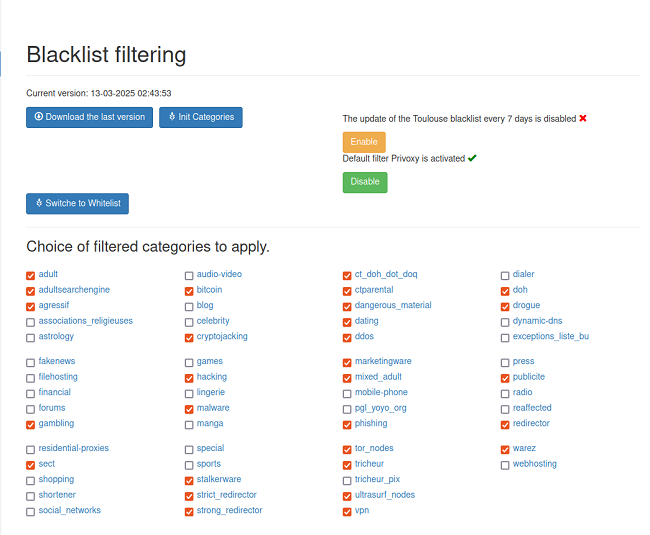Disable the vpn category checkbox

(x=347, y=511)
